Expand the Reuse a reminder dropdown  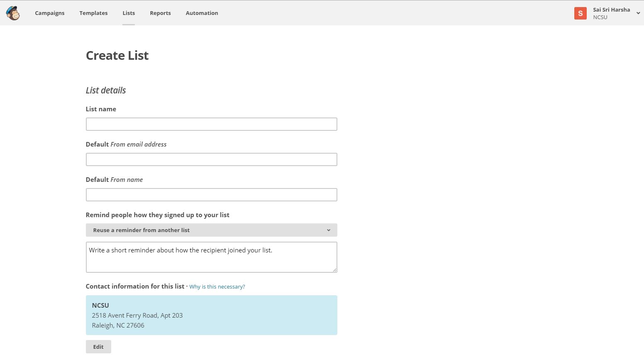click(x=211, y=230)
